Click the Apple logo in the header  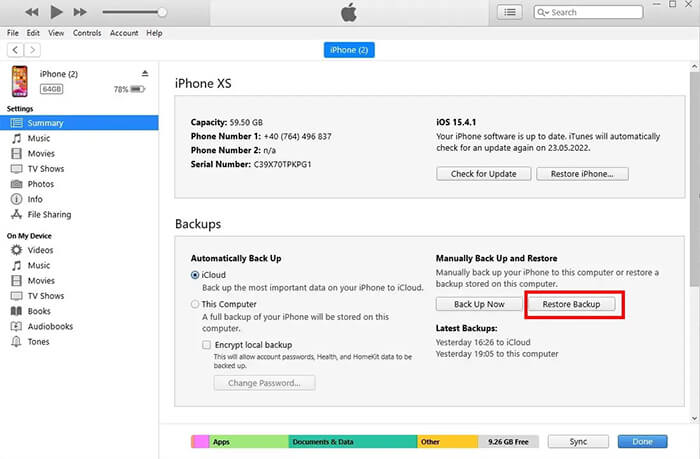[349, 12]
